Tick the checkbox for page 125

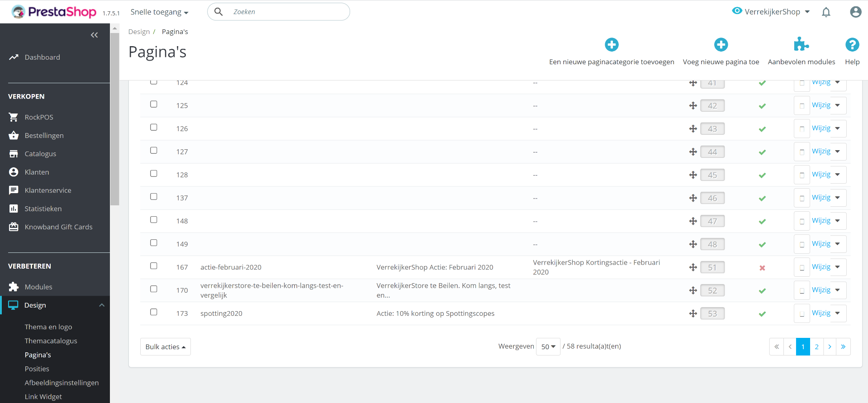point(154,104)
